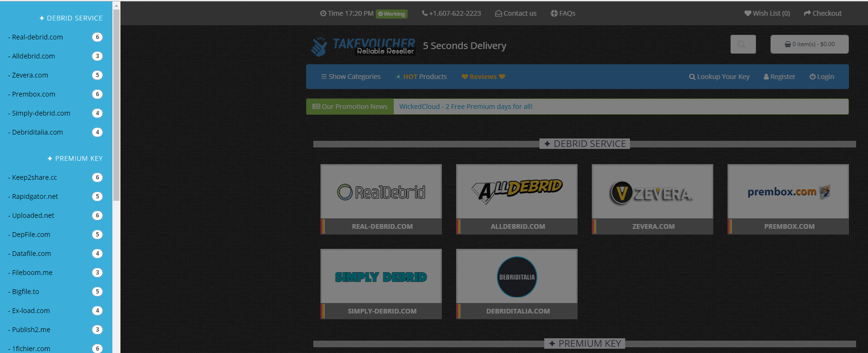Open the FAQs page

pyautogui.click(x=563, y=13)
